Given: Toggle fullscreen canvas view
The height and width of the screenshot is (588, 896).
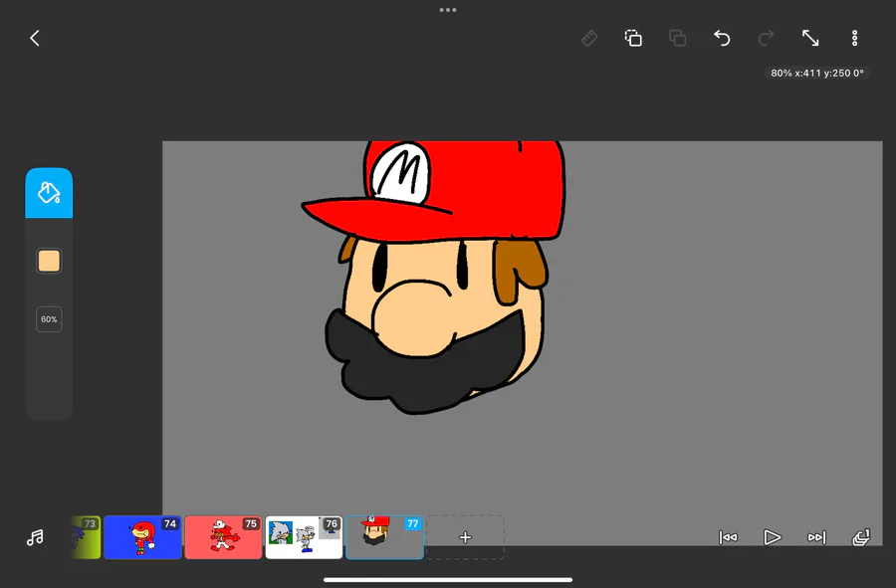Looking at the screenshot, I should [x=810, y=38].
